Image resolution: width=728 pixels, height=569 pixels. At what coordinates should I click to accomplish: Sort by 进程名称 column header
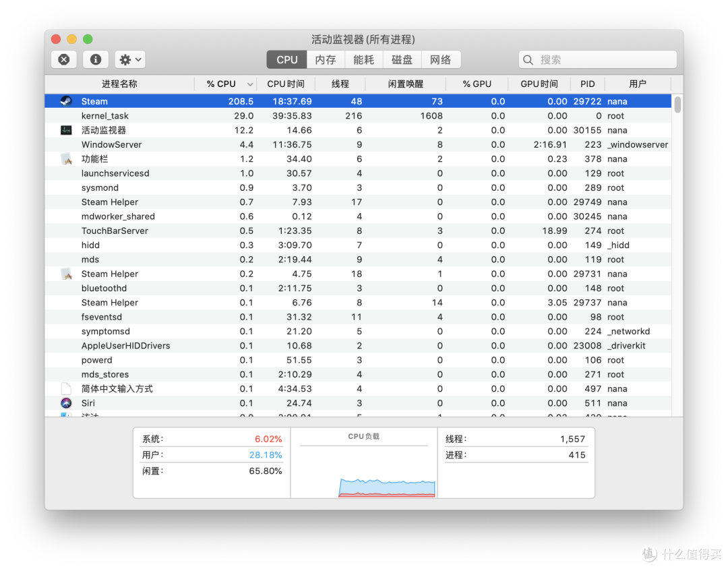pyautogui.click(x=119, y=84)
